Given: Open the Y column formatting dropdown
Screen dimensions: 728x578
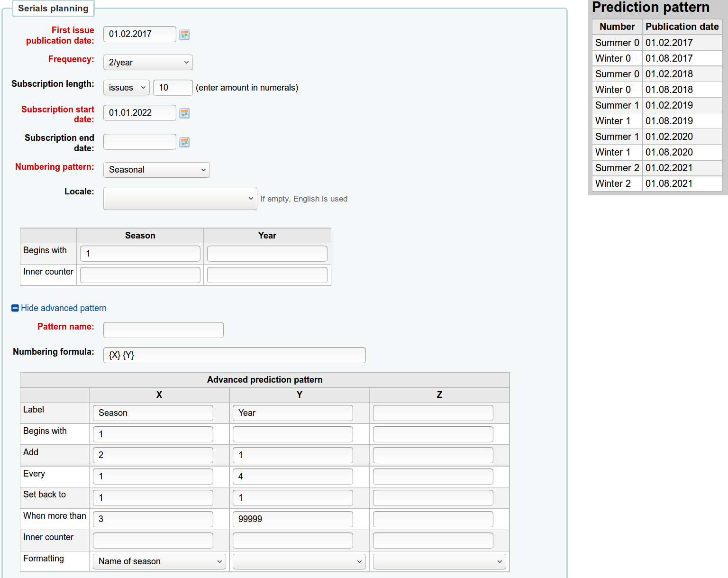Looking at the screenshot, I should tap(299, 561).
